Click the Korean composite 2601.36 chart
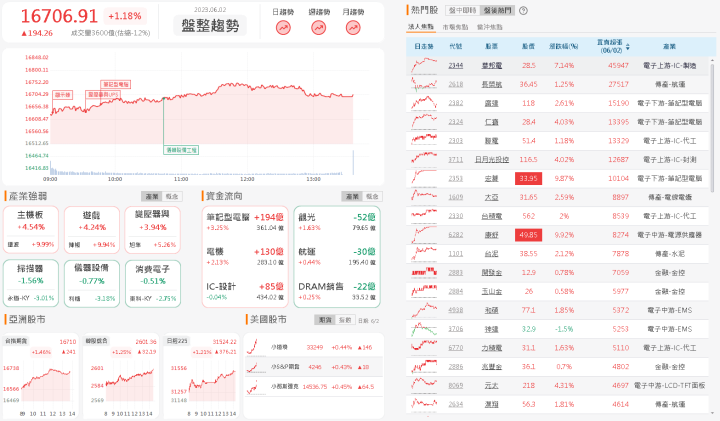The height and width of the screenshot is (421, 720). pos(121,376)
